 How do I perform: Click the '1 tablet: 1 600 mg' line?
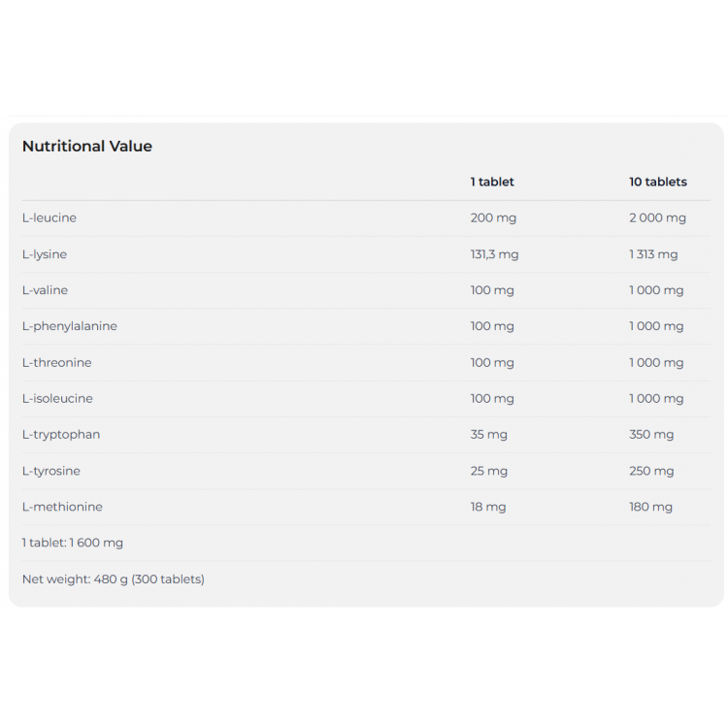tap(73, 543)
